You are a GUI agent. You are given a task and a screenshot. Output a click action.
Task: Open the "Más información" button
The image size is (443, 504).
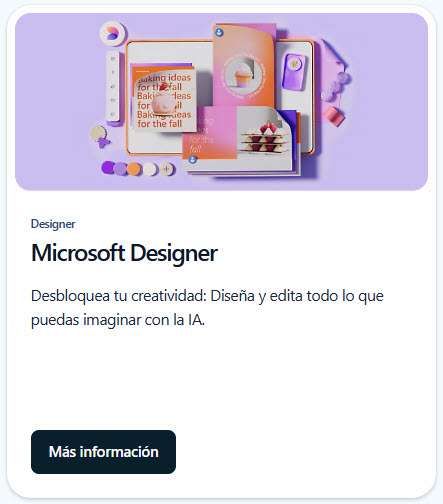pyautogui.click(x=103, y=452)
